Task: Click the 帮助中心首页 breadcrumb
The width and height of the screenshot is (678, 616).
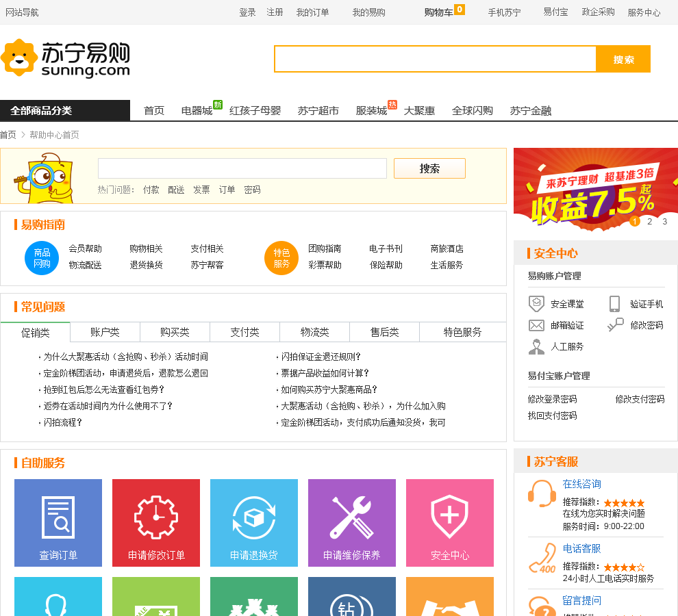Action: pyautogui.click(x=55, y=135)
